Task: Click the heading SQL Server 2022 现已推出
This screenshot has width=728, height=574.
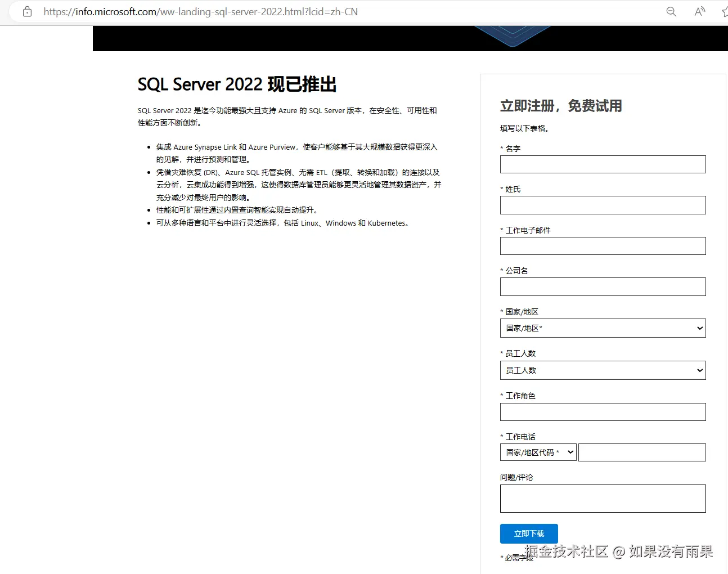Action: point(237,84)
